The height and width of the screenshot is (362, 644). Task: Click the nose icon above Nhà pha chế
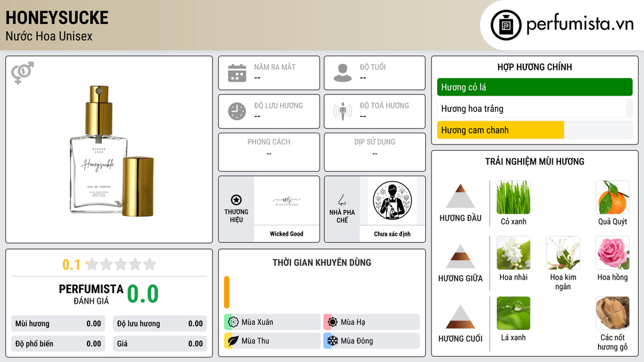point(341,200)
